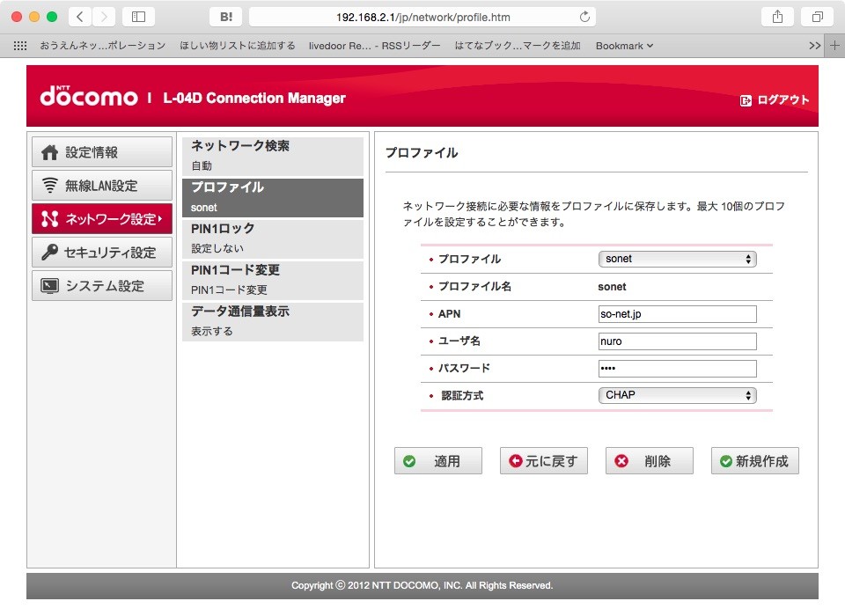Image resolution: width=845 pixels, height=616 pixels.
Task: Open the セキュリティ設定 menu
Action: pos(102,253)
